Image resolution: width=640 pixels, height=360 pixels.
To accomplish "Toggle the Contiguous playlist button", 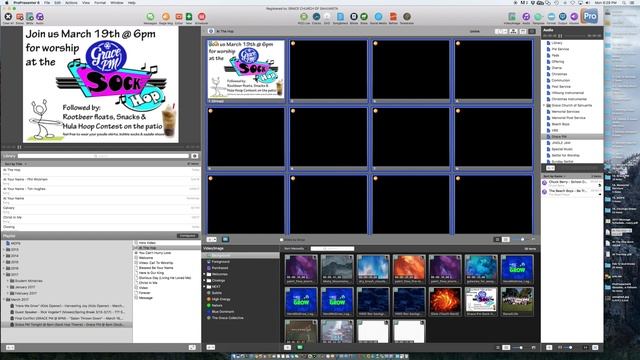I will [188, 236].
